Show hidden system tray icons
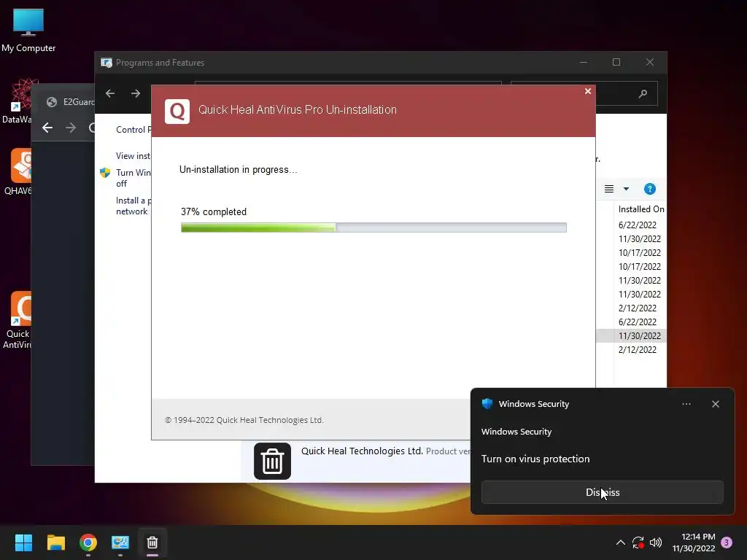This screenshot has height=560, width=747. tap(620, 542)
